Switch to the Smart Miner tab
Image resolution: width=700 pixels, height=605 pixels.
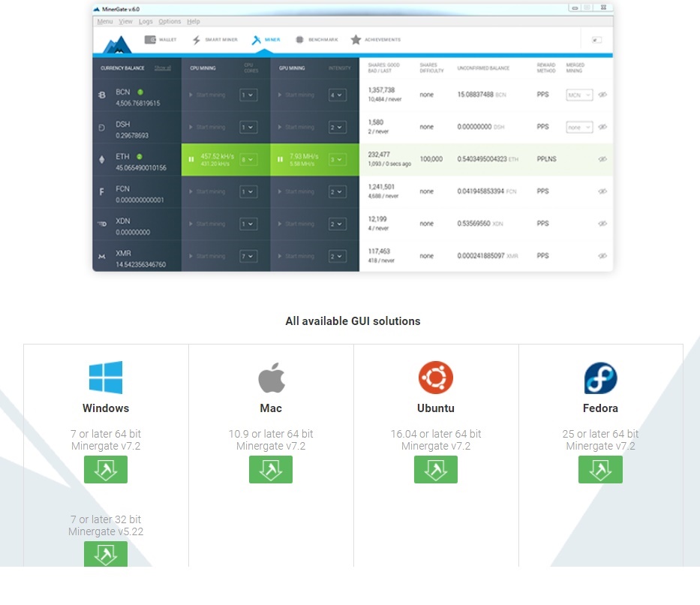215,40
